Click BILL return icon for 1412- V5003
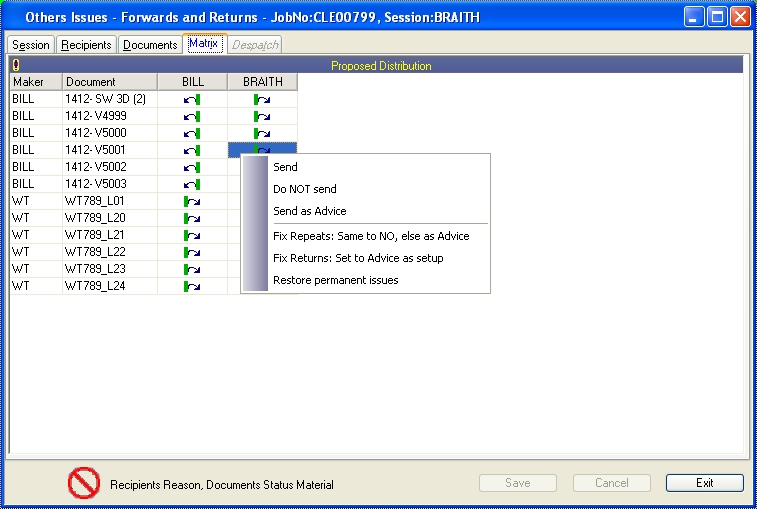This screenshot has width=757, height=509. pyautogui.click(x=192, y=184)
